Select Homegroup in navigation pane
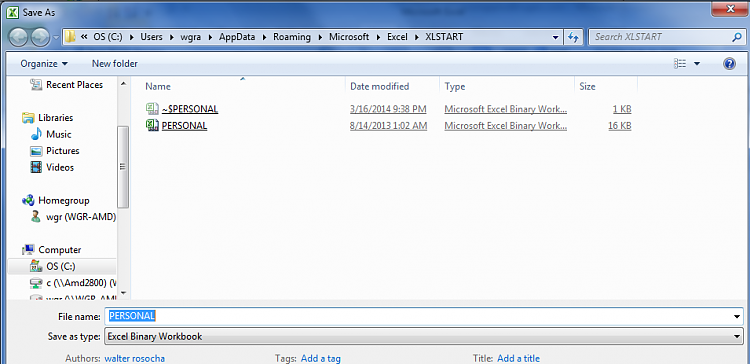The height and width of the screenshot is (364, 750). click(64, 200)
